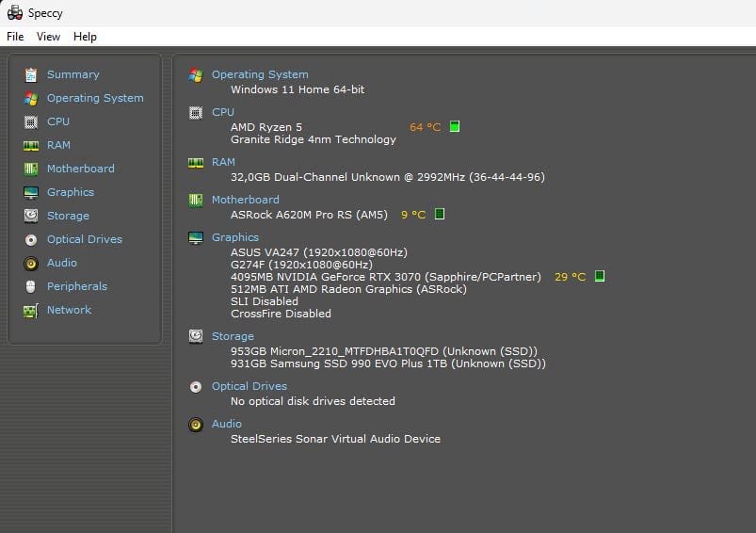Click the Optical Drives disc icon in sidebar
Screen dimensions: 756x533
click(x=31, y=240)
